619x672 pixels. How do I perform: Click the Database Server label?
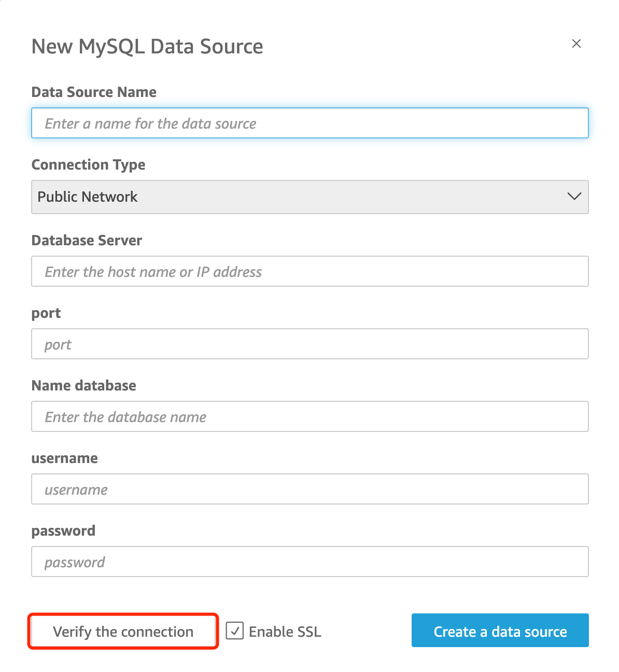87,240
